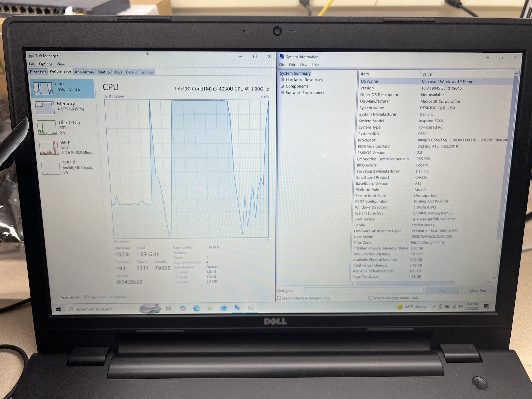Select the OS Name row
The width and height of the screenshot is (532, 399).
(x=436, y=81)
